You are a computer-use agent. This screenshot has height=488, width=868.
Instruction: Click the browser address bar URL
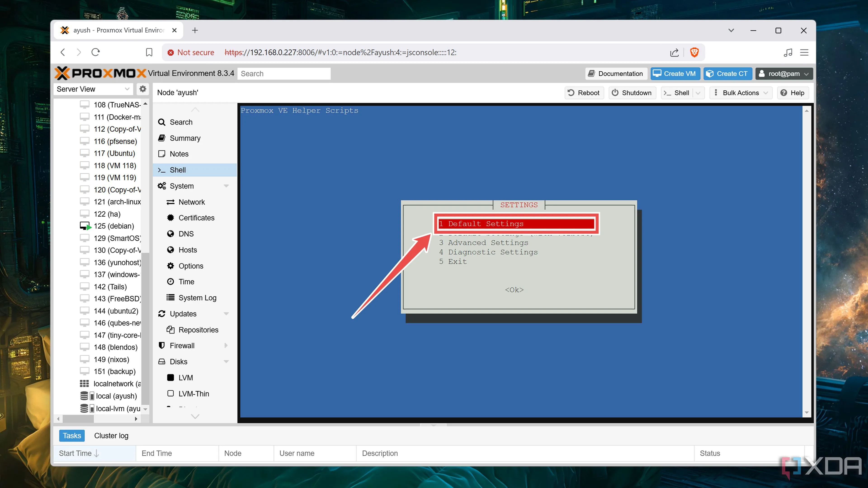(340, 53)
